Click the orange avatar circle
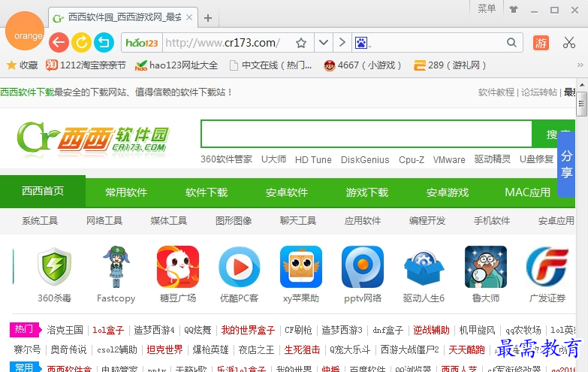Viewport: 588px width, 372px height. pos(25,30)
